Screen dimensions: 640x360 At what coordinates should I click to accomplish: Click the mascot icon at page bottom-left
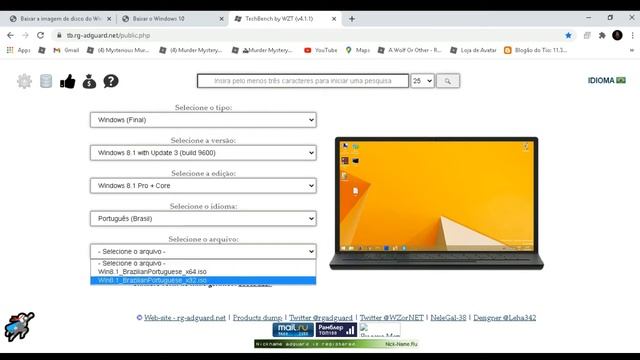(x=19, y=327)
